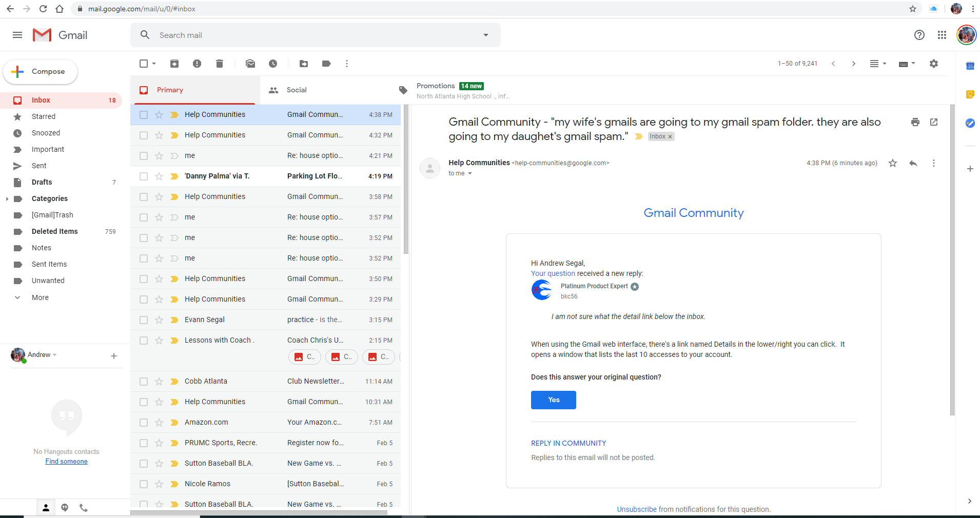Open message More options three-dot icon
Viewport: 980px width, 518px height.
[934, 163]
